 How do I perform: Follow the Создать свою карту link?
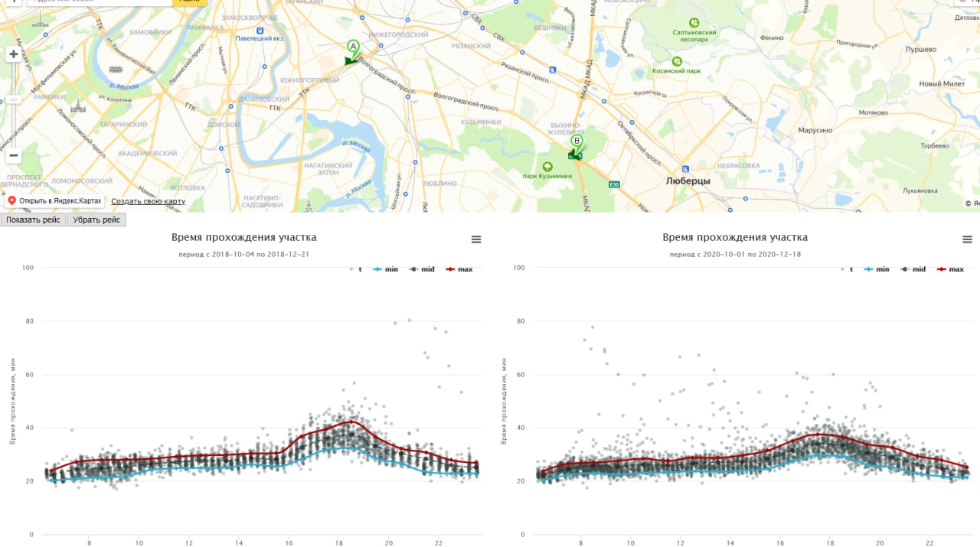(x=148, y=201)
